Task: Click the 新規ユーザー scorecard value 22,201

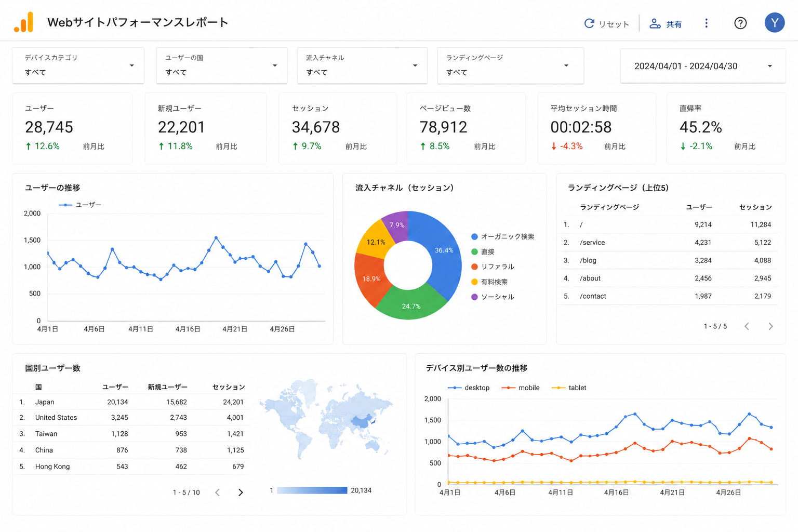Action: click(x=181, y=127)
